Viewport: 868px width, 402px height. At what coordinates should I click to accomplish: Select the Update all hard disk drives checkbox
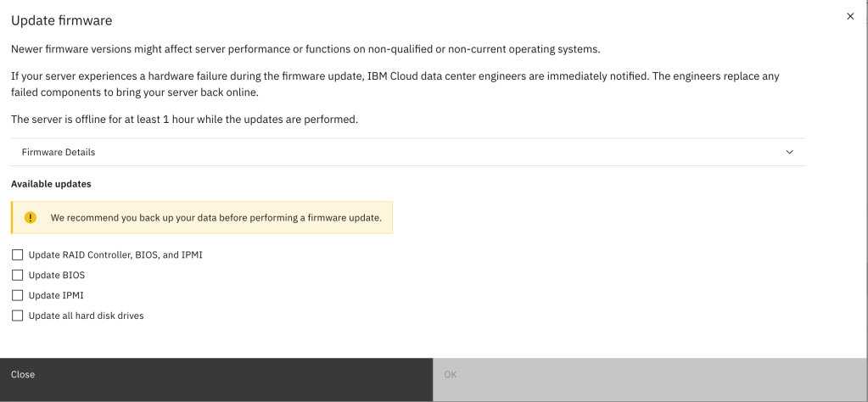click(x=17, y=315)
